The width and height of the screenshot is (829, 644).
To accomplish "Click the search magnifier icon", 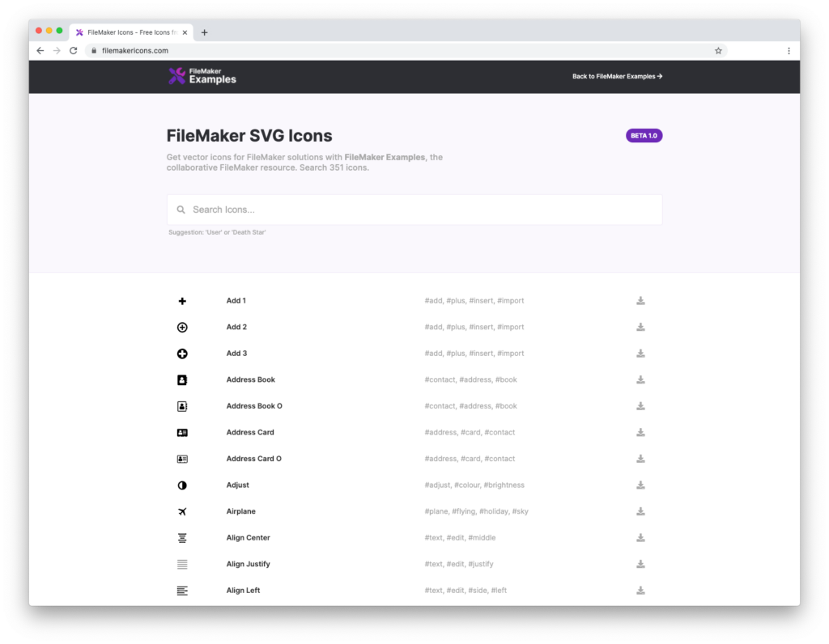I will click(x=181, y=210).
